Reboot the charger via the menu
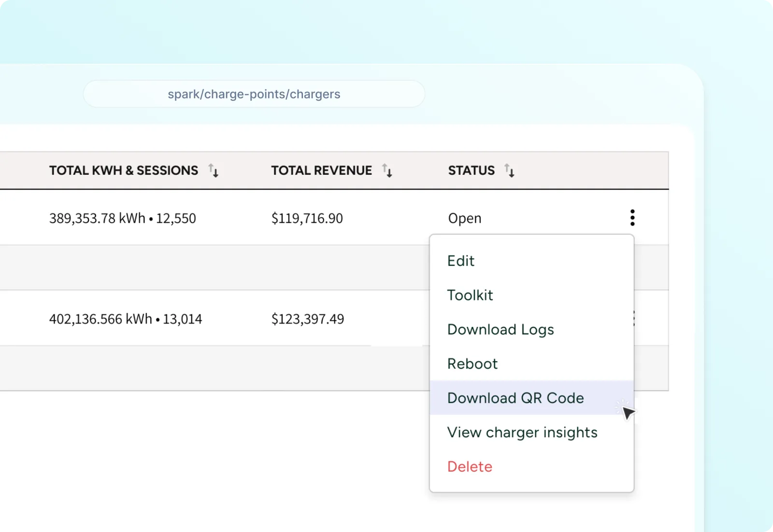The height and width of the screenshot is (532, 773). tap(472, 364)
